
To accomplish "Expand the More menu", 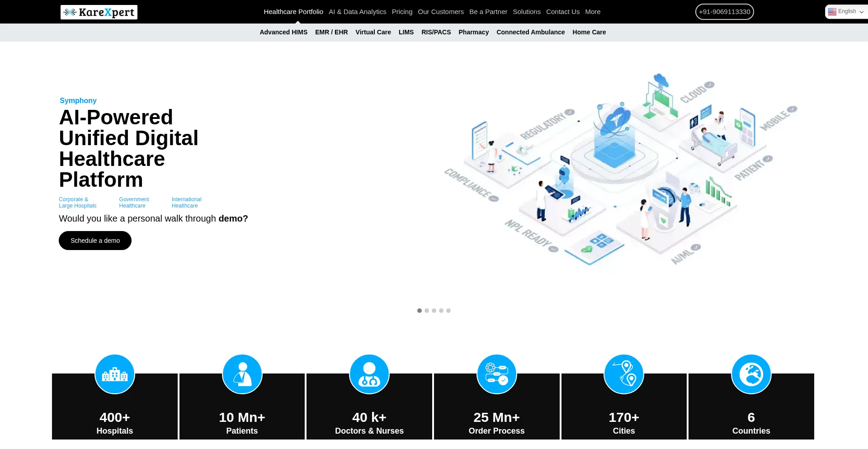I will point(593,12).
